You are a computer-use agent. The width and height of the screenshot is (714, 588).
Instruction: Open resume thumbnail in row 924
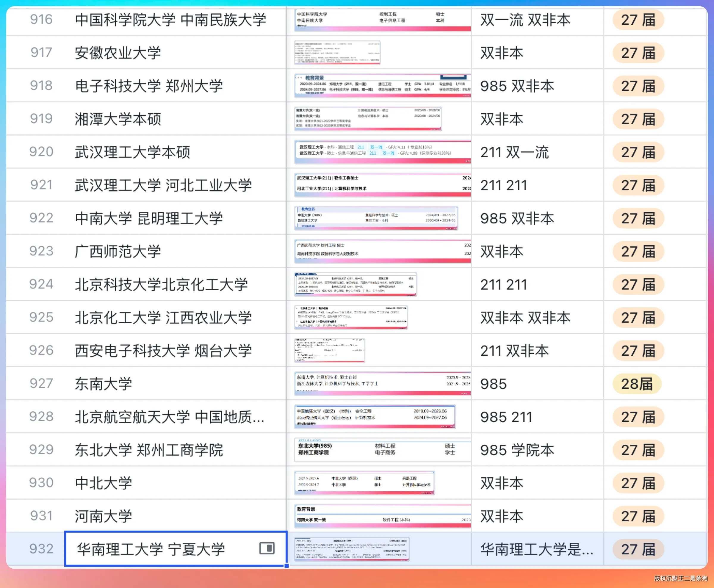point(355,285)
